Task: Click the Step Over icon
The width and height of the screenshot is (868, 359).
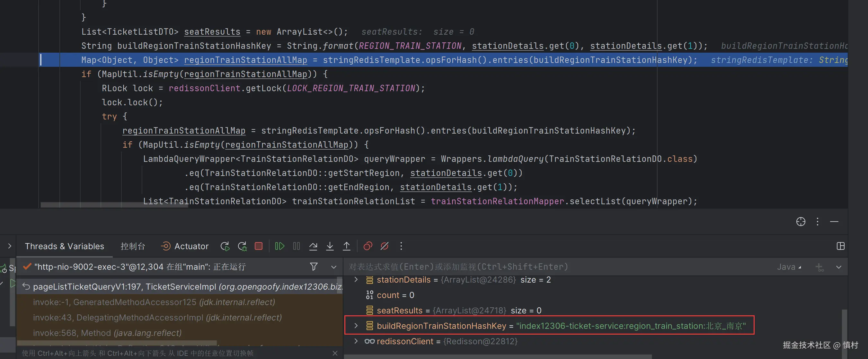Action: point(313,247)
